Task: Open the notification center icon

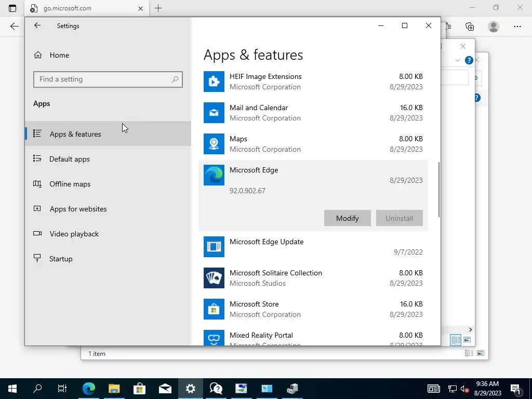Action: point(516,389)
